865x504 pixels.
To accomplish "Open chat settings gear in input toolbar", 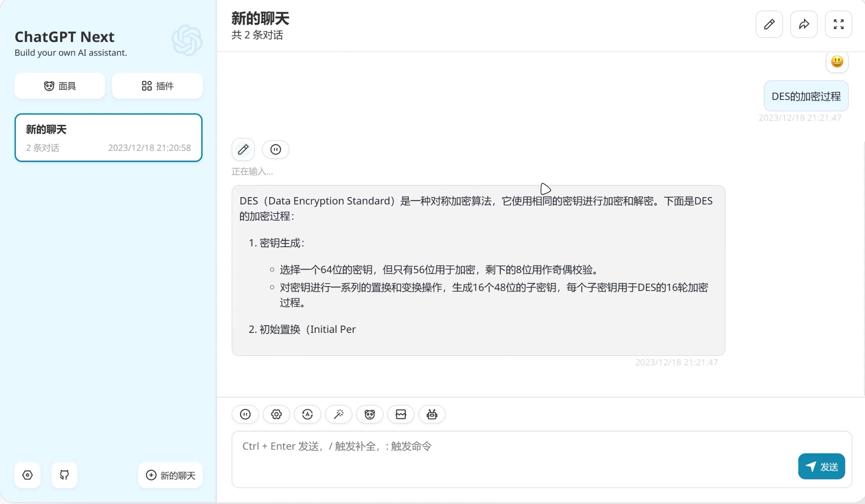I will 276,414.
